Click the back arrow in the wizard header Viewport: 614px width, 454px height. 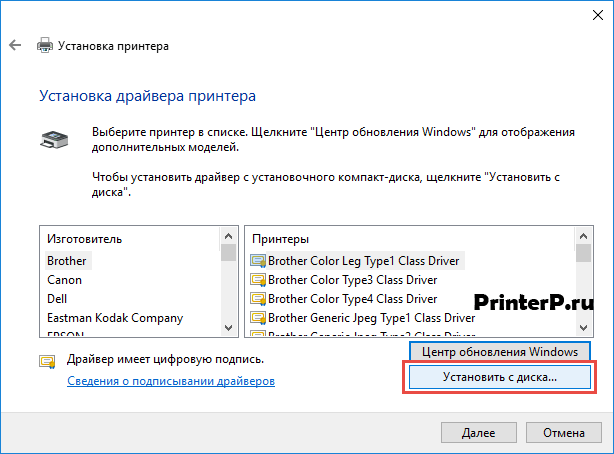pos(16,46)
